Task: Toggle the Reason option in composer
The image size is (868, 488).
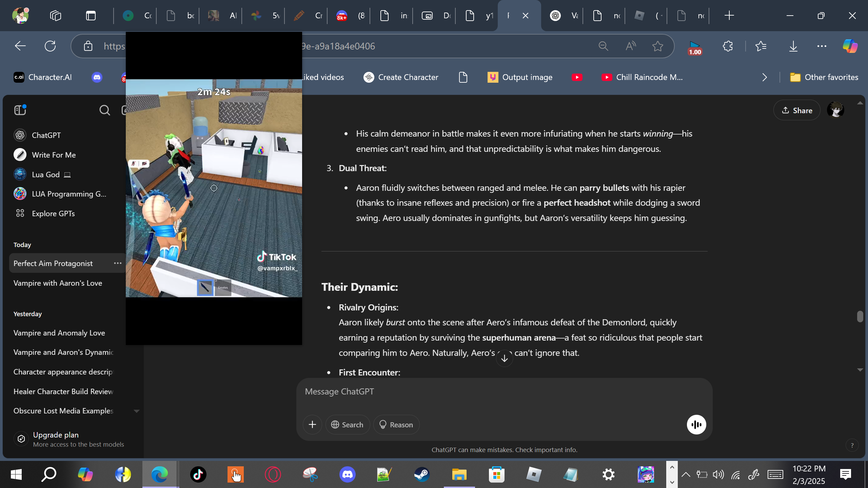Action: tap(396, 425)
